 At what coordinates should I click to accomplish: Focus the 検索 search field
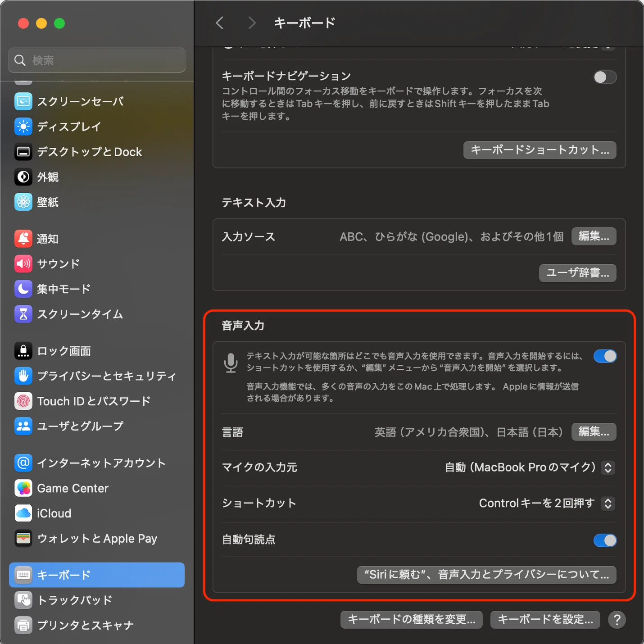pyautogui.click(x=97, y=60)
